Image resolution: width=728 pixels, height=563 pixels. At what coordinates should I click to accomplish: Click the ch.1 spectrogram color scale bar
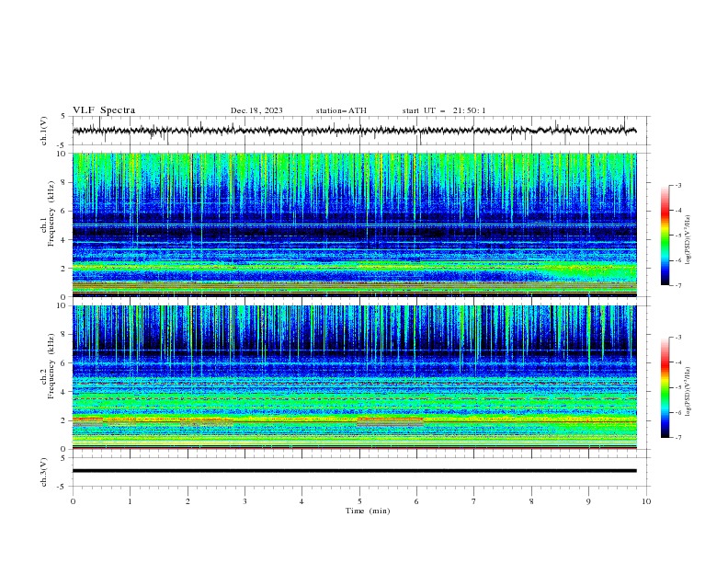[x=665, y=235]
